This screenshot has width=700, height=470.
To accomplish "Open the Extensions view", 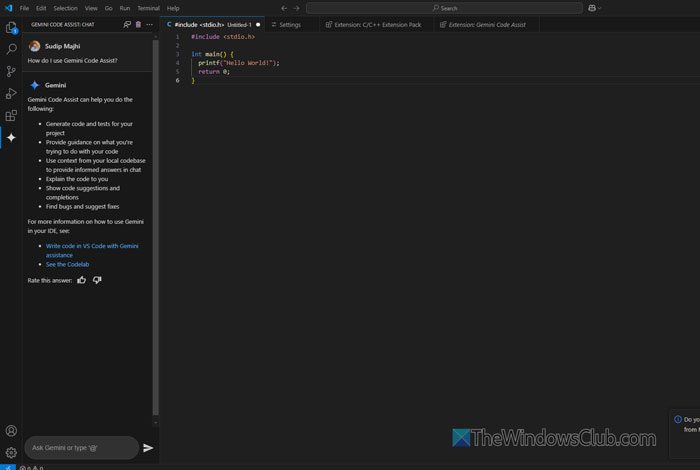I will 11,115.
